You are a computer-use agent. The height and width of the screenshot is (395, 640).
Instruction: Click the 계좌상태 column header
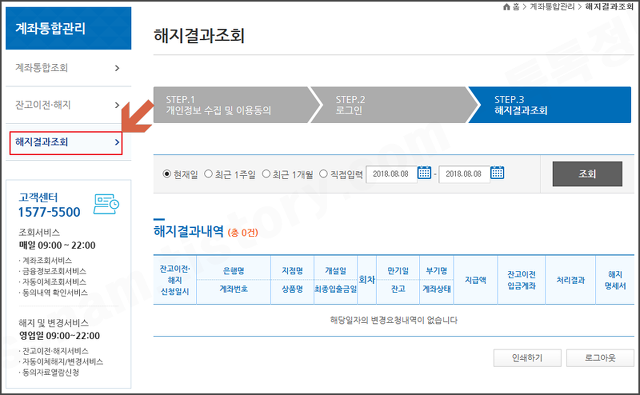(436, 289)
